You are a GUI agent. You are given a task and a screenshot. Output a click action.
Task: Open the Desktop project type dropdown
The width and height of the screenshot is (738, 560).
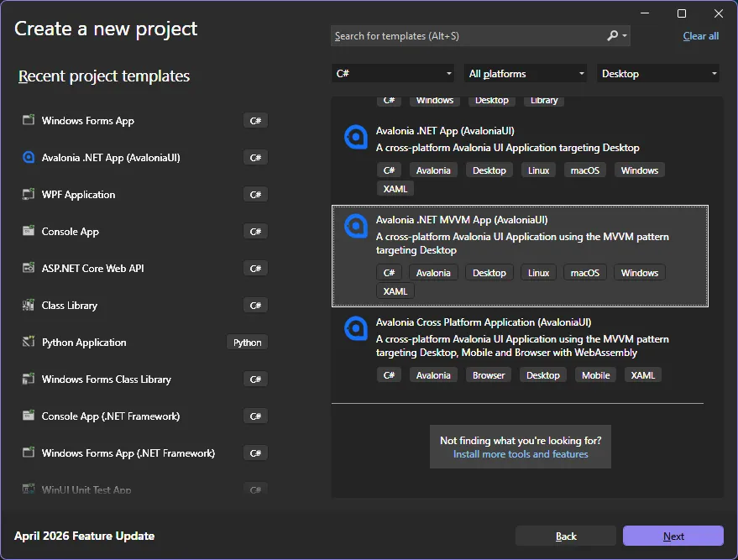[x=658, y=73]
